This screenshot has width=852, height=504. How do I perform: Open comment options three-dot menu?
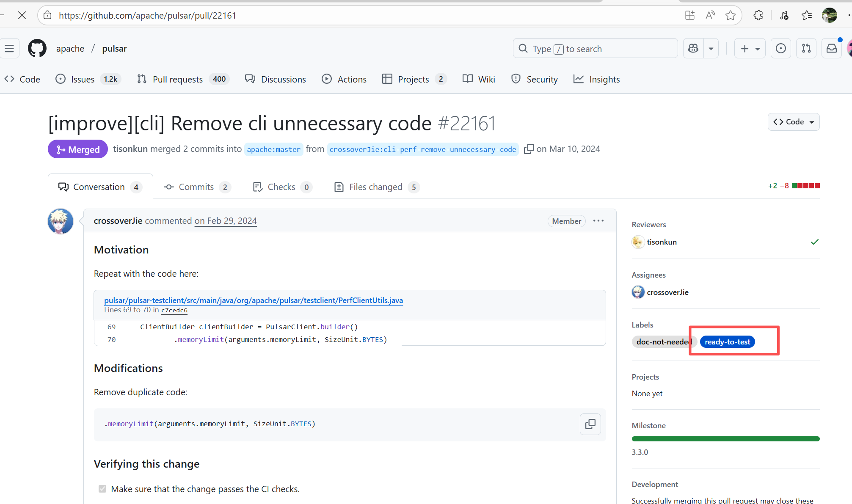[598, 221]
